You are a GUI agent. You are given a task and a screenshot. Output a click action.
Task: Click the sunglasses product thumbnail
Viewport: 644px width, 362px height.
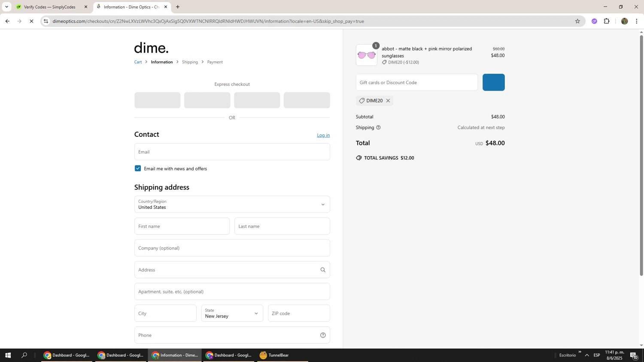tap(366, 55)
